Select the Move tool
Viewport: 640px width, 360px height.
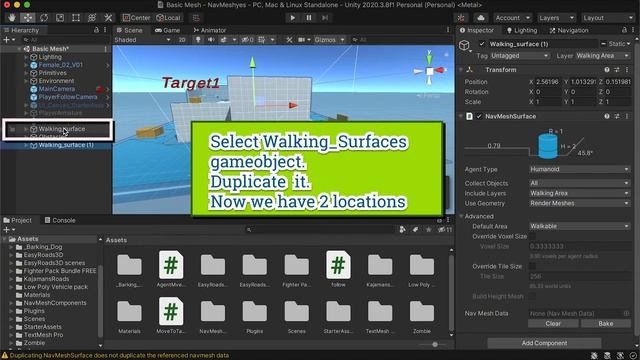pyautogui.click(x=27, y=18)
